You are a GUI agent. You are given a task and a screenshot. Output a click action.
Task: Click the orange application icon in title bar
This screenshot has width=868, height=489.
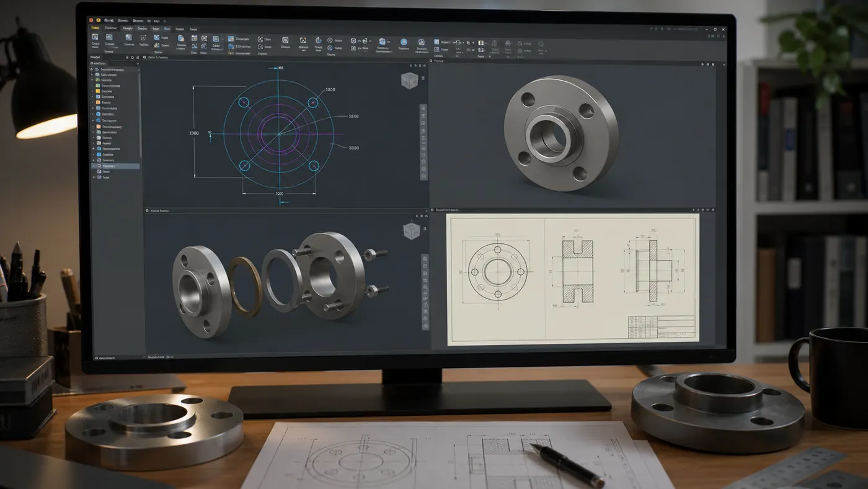tap(91, 20)
